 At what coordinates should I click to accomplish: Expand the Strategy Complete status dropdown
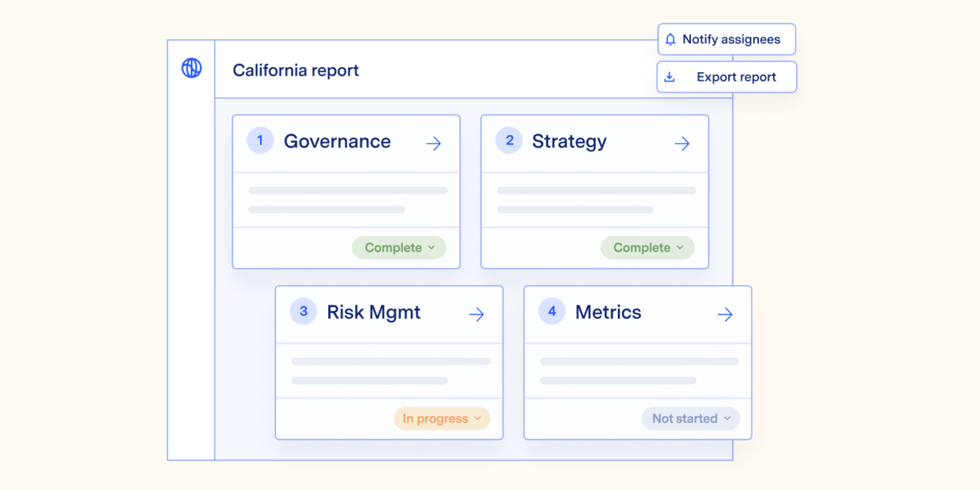(x=647, y=248)
